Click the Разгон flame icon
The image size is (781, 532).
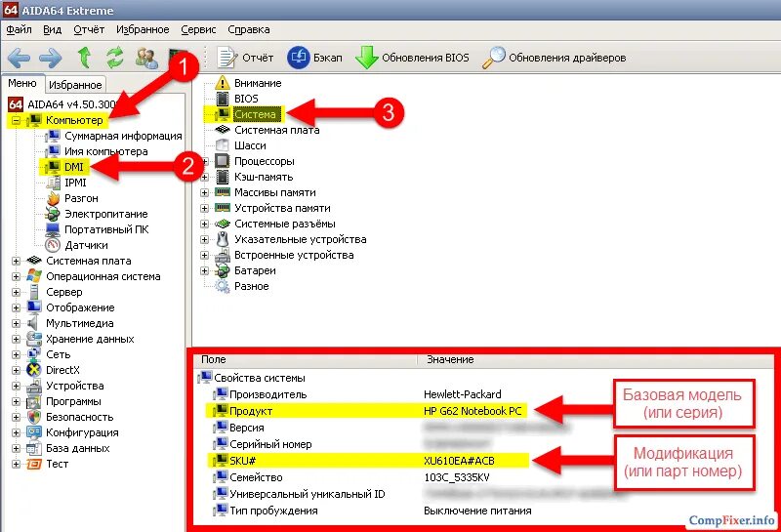coord(53,198)
